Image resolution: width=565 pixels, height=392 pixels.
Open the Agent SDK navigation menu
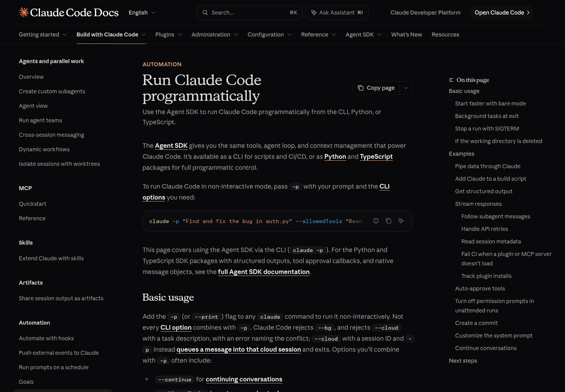tap(364, 34)
